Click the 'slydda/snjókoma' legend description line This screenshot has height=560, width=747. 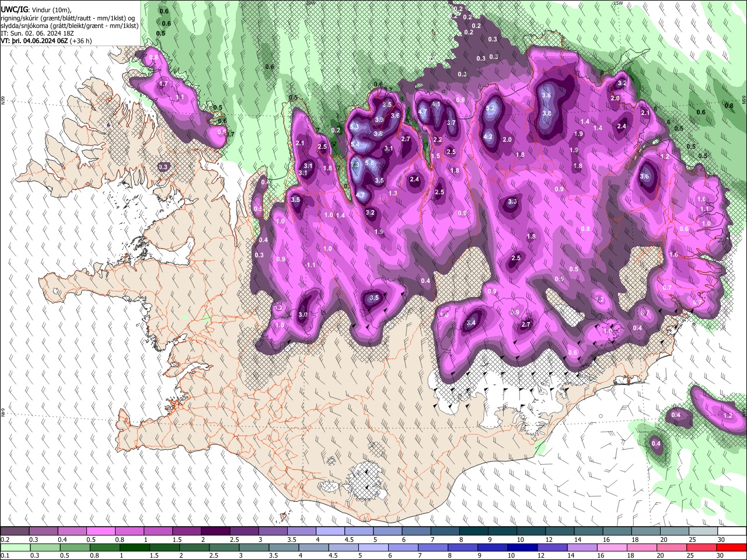pos(69,26)
